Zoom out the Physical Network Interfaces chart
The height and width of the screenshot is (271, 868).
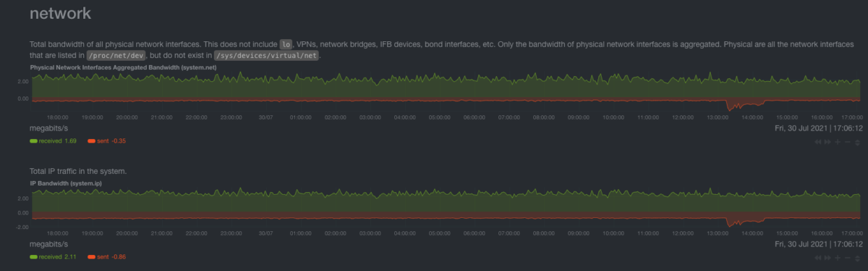coord(848,142)
